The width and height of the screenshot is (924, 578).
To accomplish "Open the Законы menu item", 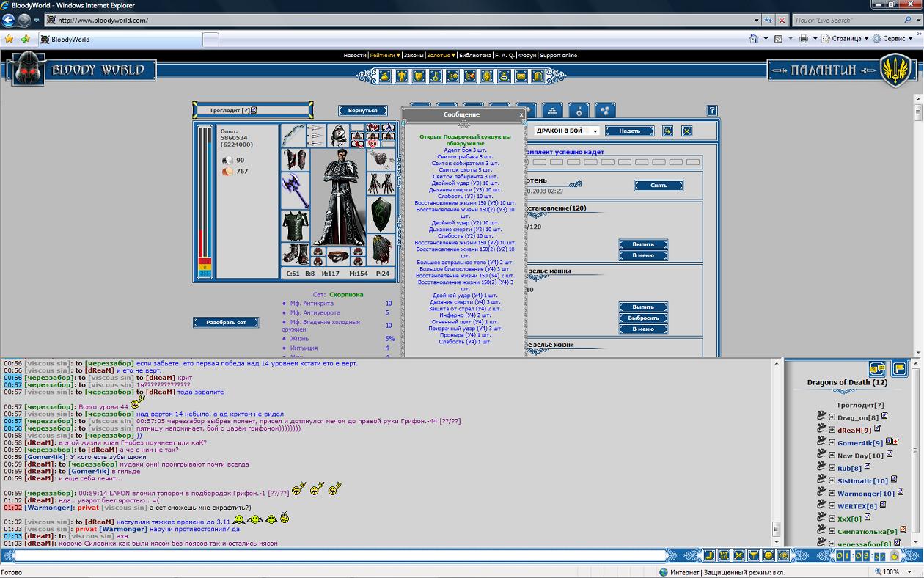I will (414, 55).
